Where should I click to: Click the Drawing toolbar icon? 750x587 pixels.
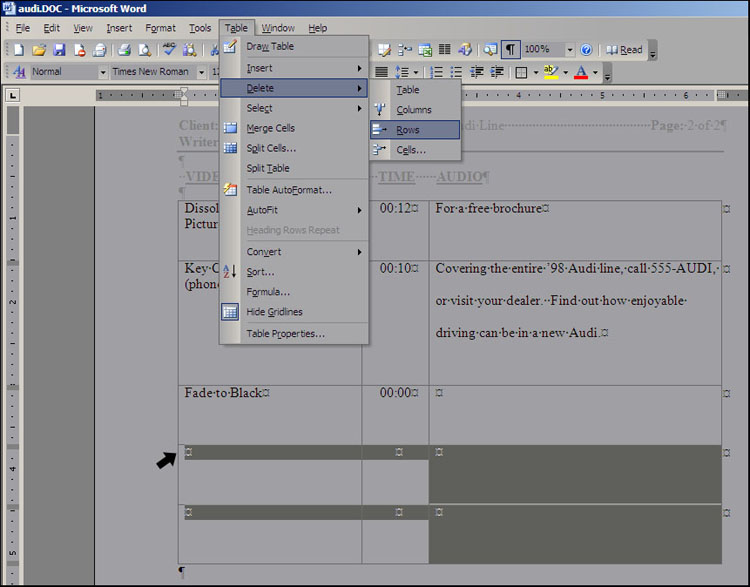(x=464, y=50)
